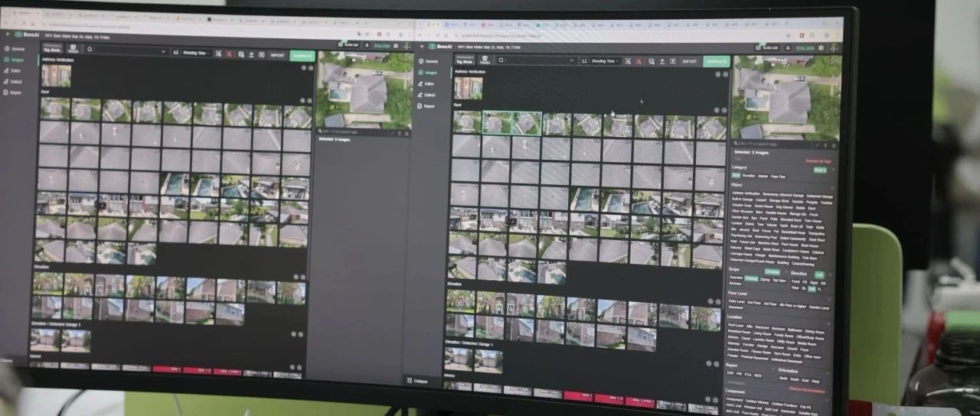The height and width of the screenshot is (416, 980).
Task: Open General in right window sidebar
Action: [427, 61]
